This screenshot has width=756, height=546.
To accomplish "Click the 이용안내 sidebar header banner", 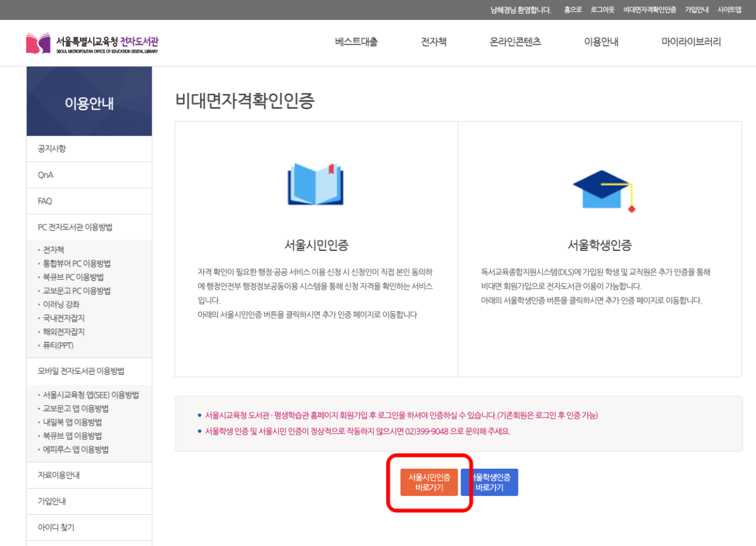I will (x=89, y=102).
